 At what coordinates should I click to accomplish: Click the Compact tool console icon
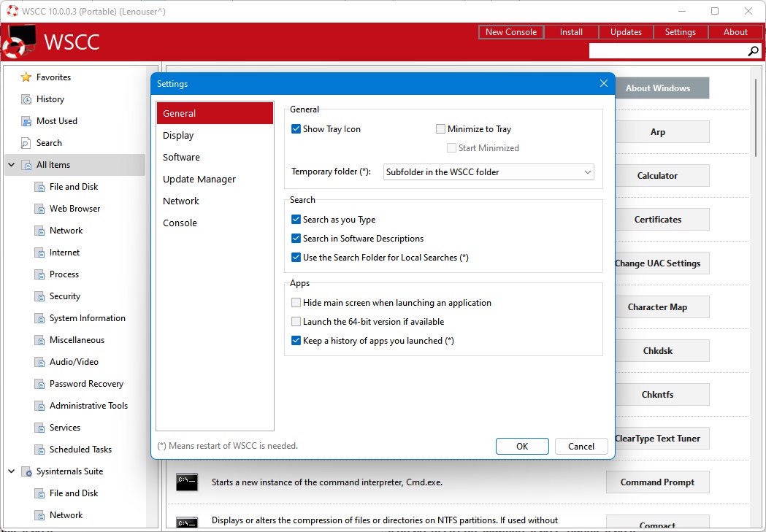pyautogui.click(x=187, y=523)
